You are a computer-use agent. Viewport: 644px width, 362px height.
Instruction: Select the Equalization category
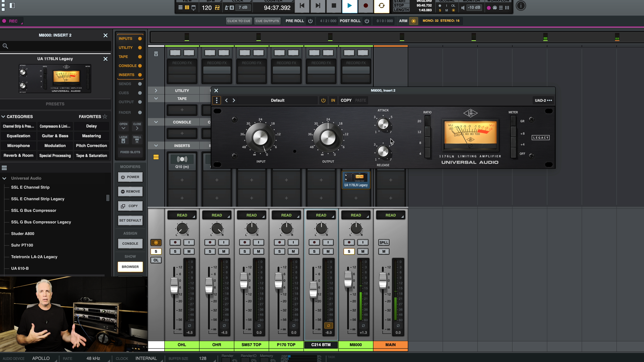[x=18, y=136]
